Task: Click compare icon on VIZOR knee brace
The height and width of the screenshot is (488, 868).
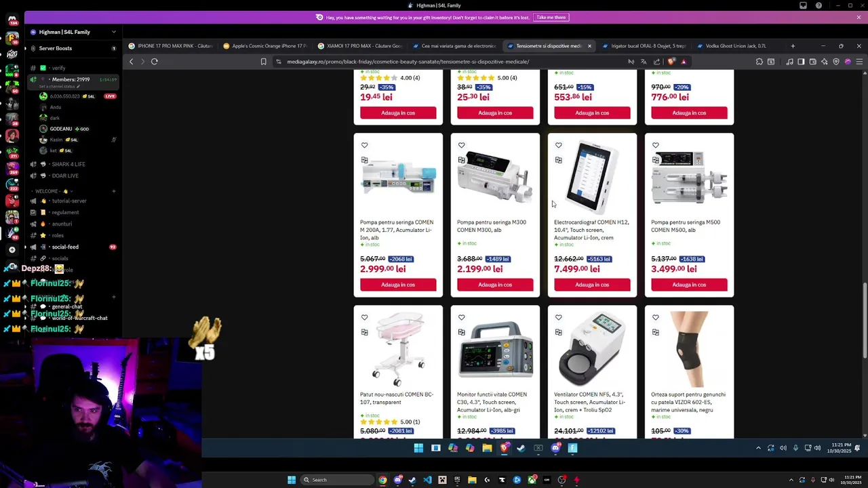Action: 655,332
